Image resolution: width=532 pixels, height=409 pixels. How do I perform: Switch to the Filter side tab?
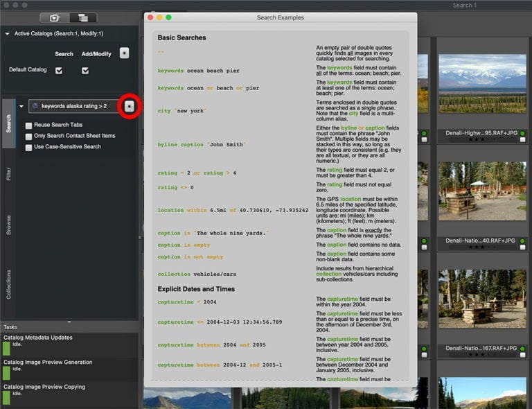8,173
